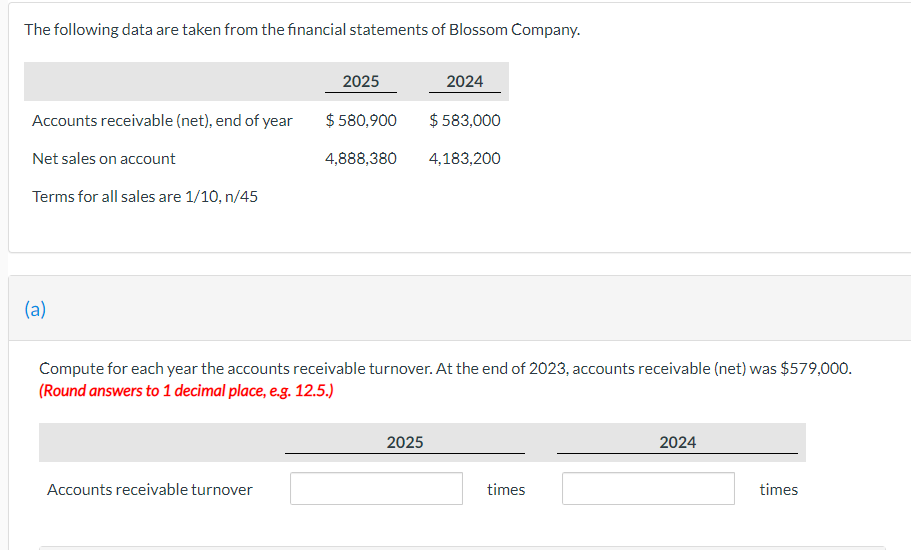Click the Accounts receivable turnover row label

click(x=149, y=489)
